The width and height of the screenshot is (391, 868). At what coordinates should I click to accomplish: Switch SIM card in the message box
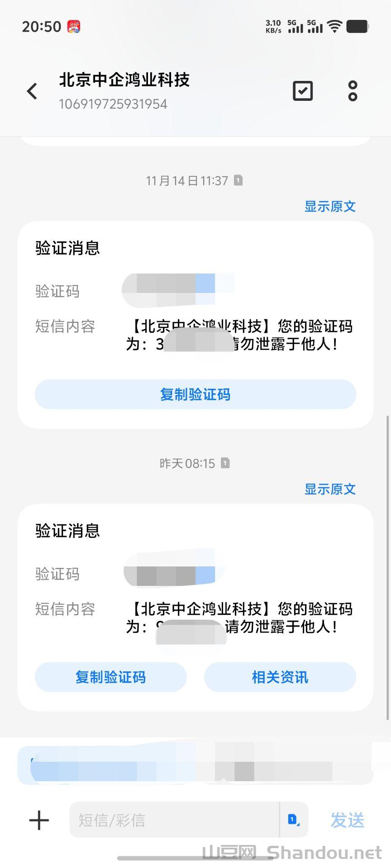click(x=294, y=820)
